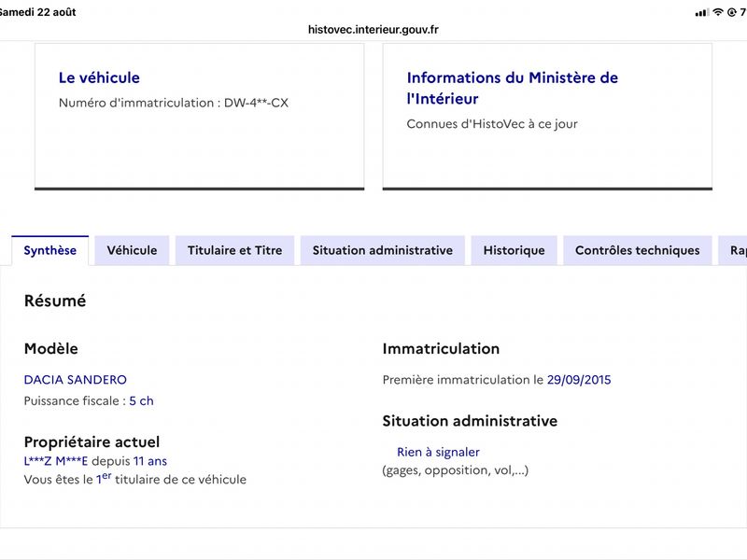Viewport: 747px width, 560px height.
Task: Click the 'Résumé' heading
Action: pyautogui.click(x=55, y=301)
